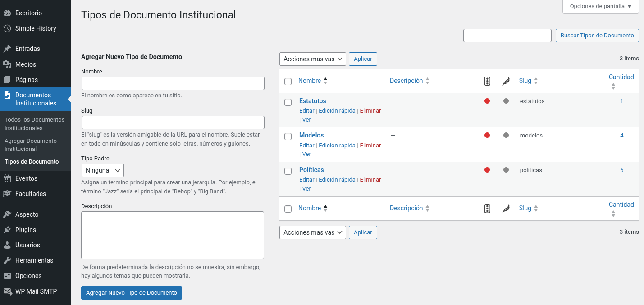The width and height of the screenshot is (644, 305).
Task: Click the Agregar Nuevo Tipo de Documento button
Action: [x=132, y=293]
